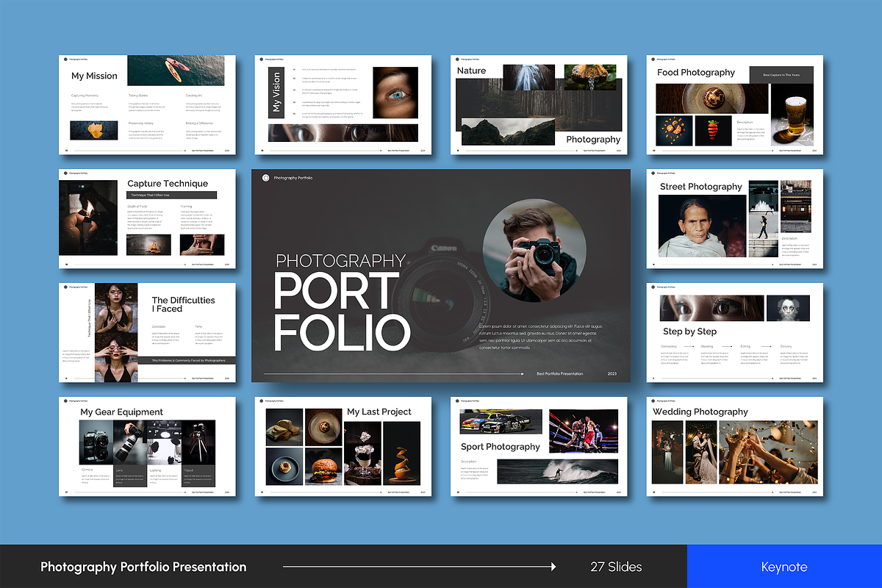The height and width of the screenshot is (588, 882).
Task: Click the yellow leaf photo in My Mission
Action: (x=93, y=130)
